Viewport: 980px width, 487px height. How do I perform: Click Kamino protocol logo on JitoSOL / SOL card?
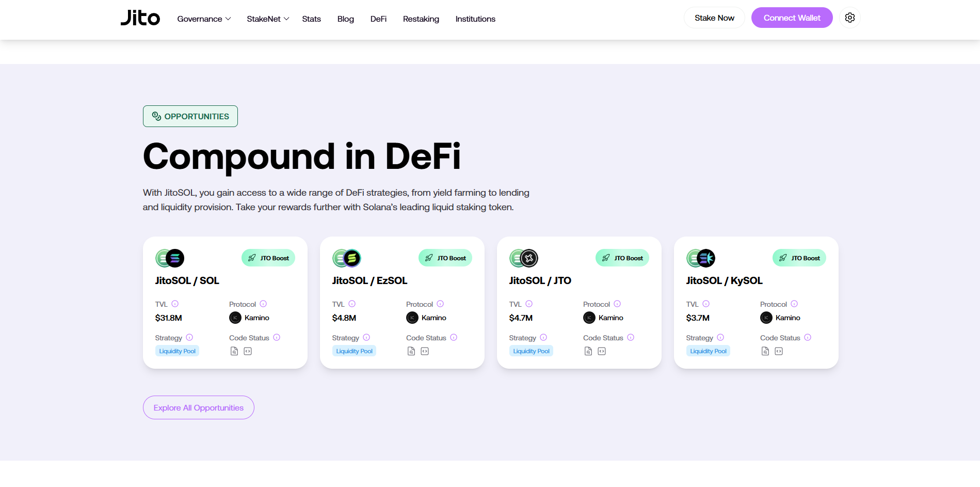[235, 318]
